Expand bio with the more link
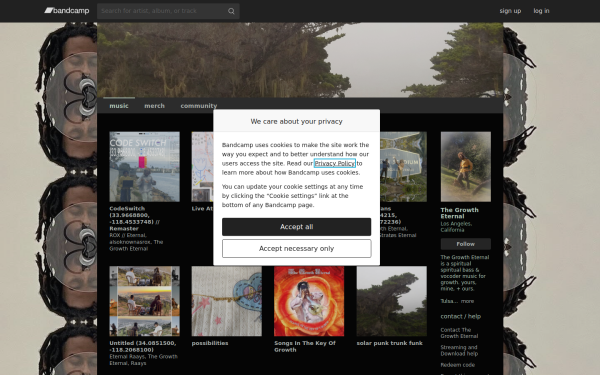This screenshot has width=600, height=375. pos(467,301)
